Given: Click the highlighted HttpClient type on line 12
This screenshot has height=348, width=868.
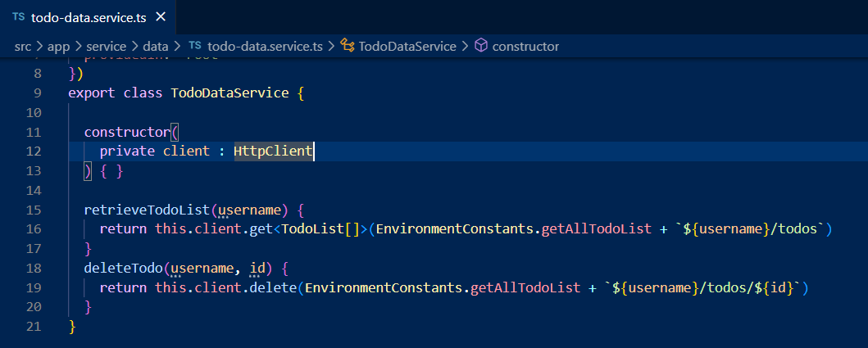Looking at the screenshot, I should [x=273, y=151].
